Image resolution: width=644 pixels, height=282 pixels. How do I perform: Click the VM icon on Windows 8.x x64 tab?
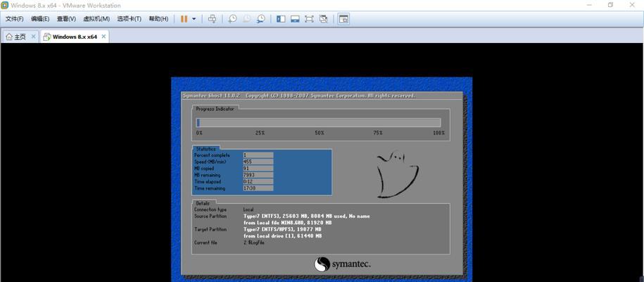pyautogui.click(x=47, y=37)
